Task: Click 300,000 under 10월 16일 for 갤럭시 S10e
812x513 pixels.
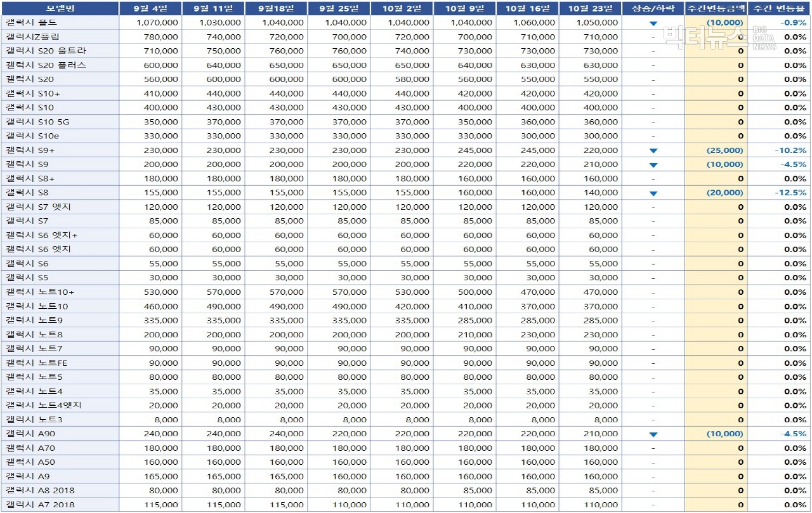Action: click(x=538, y=136)
